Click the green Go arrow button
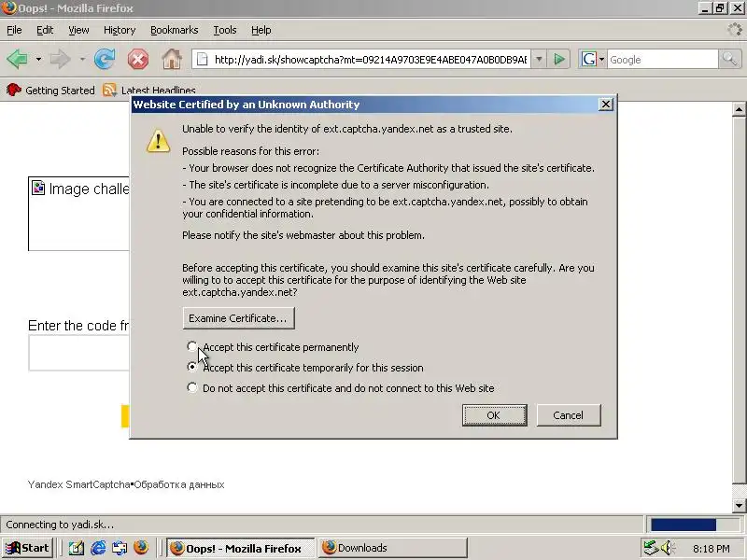This screenshot has width=747, height=560. 559,60
